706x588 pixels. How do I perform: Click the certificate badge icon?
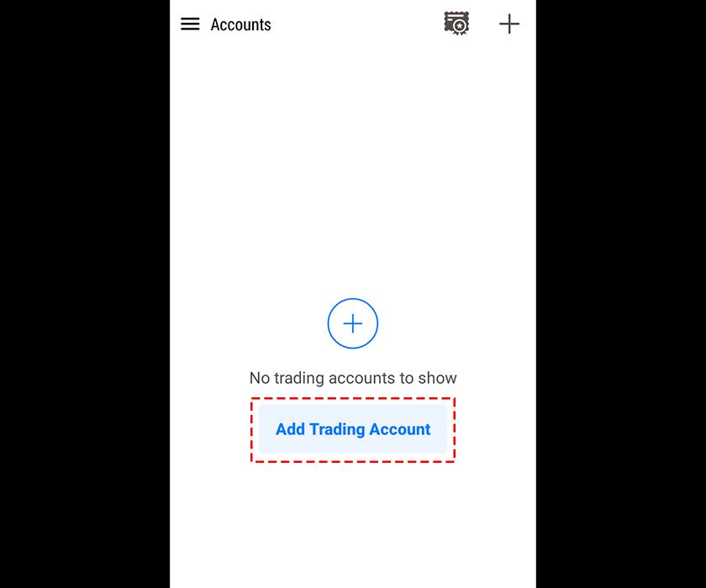pyautogui.click(x=456, y=24)
